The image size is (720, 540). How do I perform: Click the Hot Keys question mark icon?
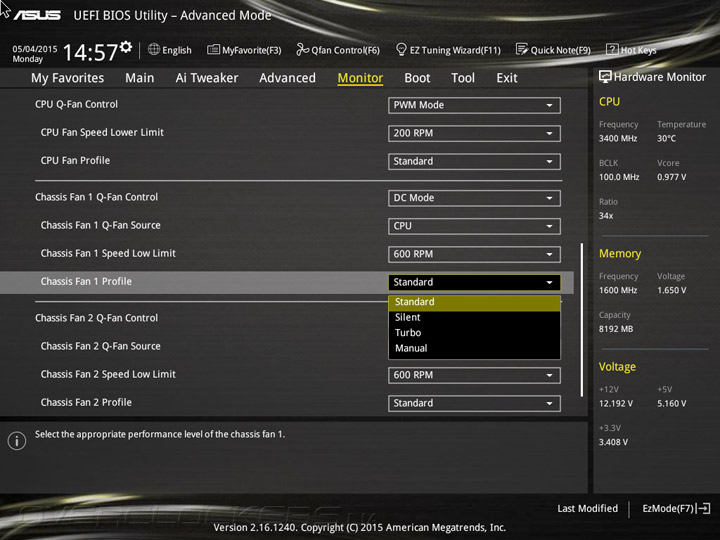coord(612,49)
